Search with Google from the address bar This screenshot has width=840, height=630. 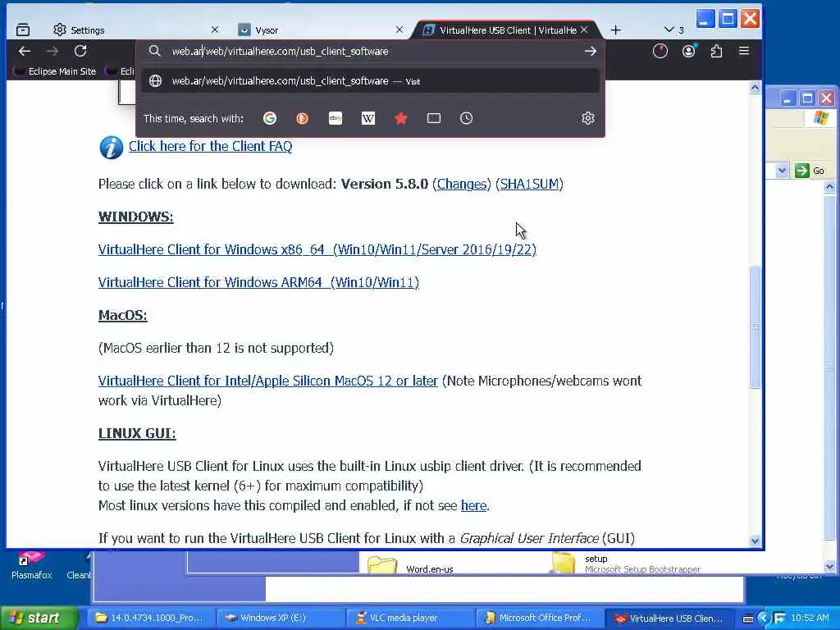click(x=270, y=118)
